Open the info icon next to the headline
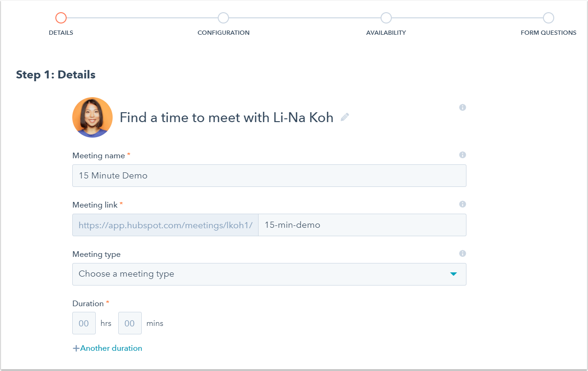Screen dimensions: 588x371 (x=462, y=108)
